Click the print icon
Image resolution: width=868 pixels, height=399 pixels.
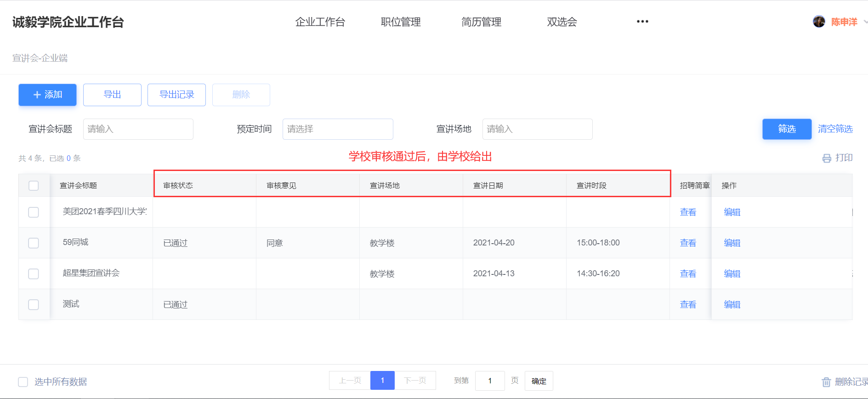[827, 158]
